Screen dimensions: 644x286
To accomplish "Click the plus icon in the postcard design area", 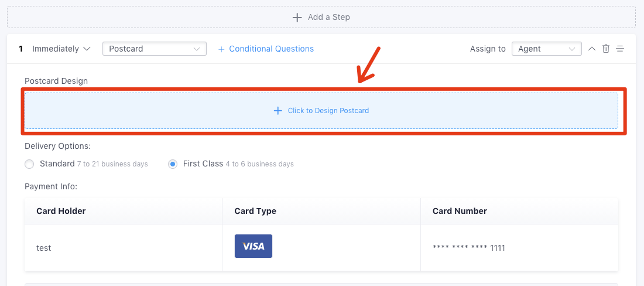I will click(x=278, y=111).
